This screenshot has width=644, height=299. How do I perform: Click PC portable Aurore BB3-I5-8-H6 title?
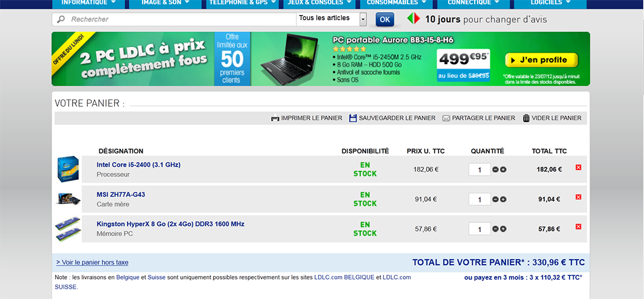coord(393,40)
